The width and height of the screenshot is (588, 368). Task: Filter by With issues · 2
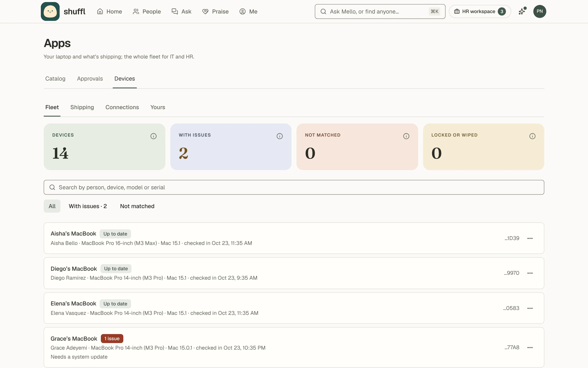[88, 206]
